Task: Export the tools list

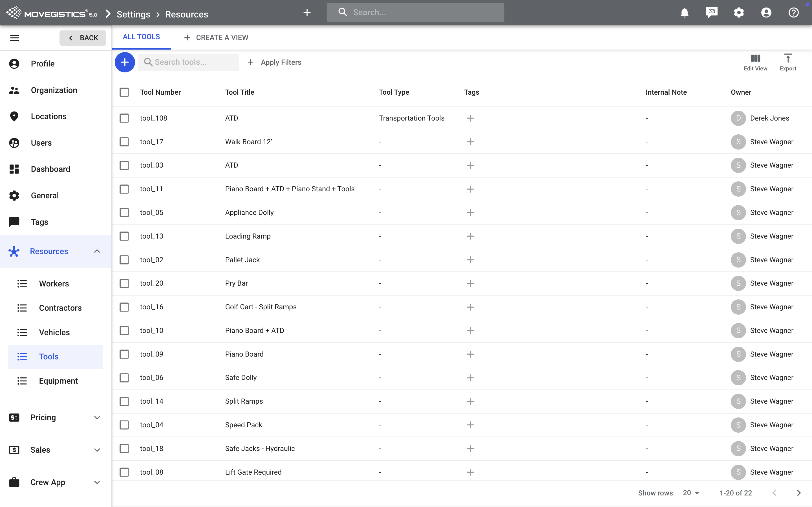Action: pyautogui.click(x=787, y=62)
